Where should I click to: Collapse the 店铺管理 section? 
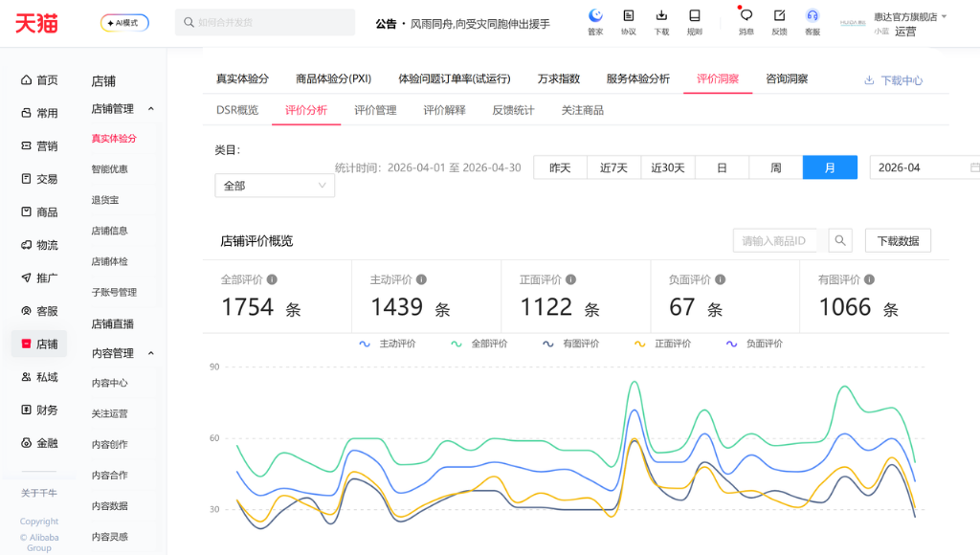pos(150,109)
